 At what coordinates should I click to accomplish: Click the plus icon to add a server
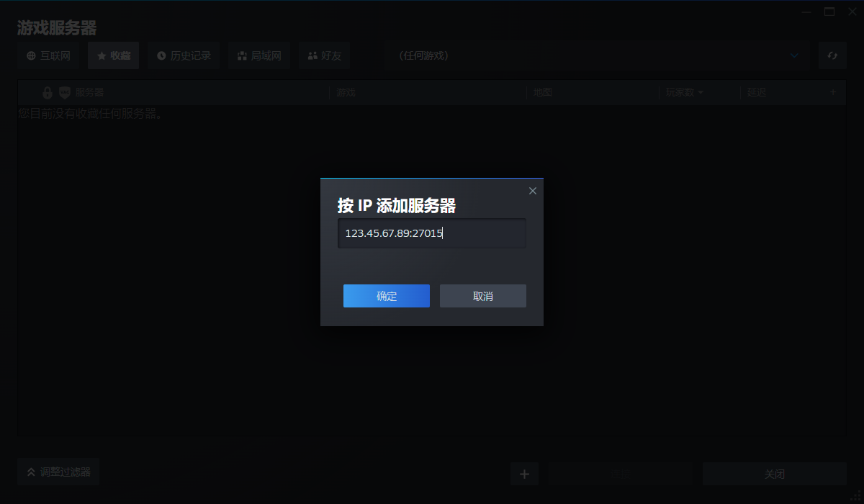(x=524, y=474)
